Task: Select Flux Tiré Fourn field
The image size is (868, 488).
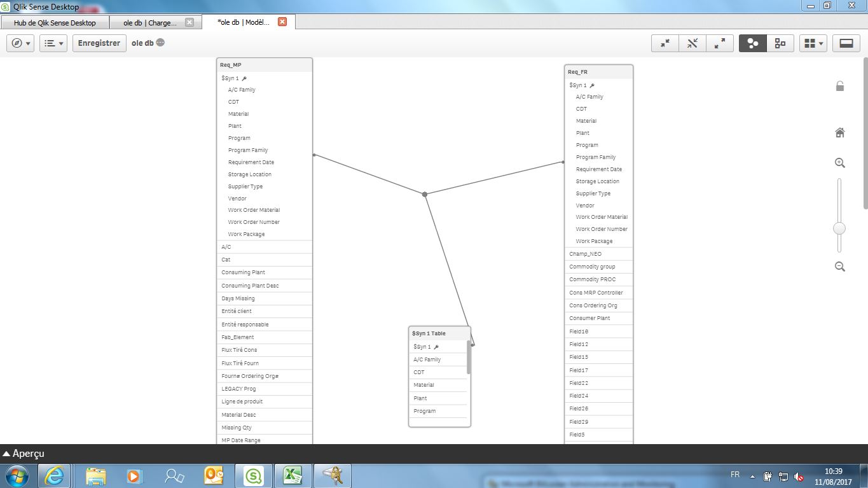Action: tap(265, 363)
